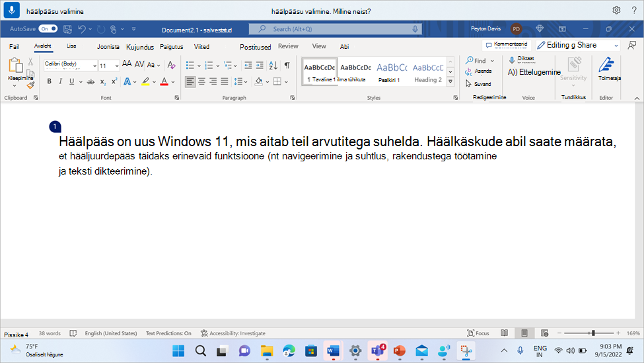Screen dimensions: 644x363
Task: Open voice access help question mark
Action: point(634,11)
